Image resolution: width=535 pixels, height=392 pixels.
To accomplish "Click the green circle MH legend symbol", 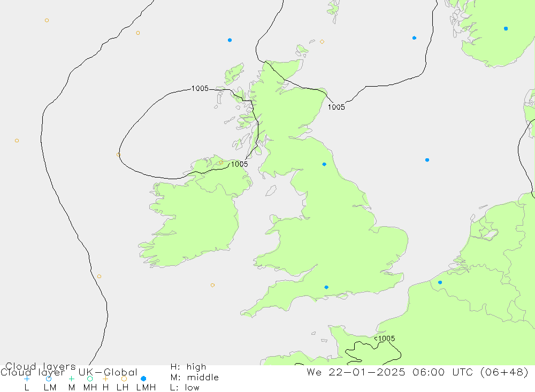I will point(90,379).
